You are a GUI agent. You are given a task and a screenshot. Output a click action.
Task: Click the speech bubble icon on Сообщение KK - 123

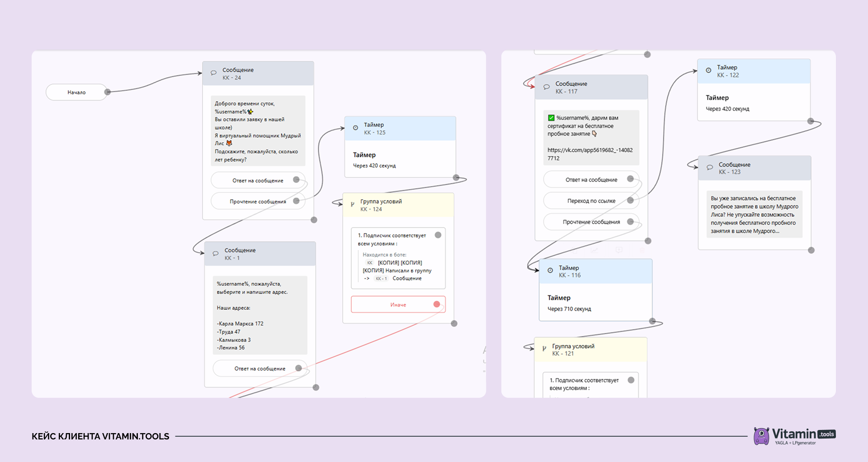[710, 168]
